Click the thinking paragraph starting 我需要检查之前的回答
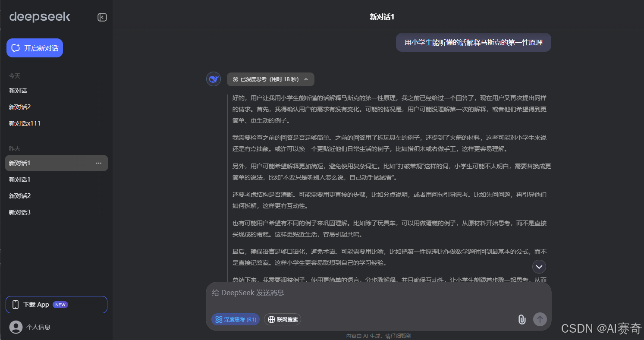This screenshot has width=644, height=340. [x=390, y=144]
